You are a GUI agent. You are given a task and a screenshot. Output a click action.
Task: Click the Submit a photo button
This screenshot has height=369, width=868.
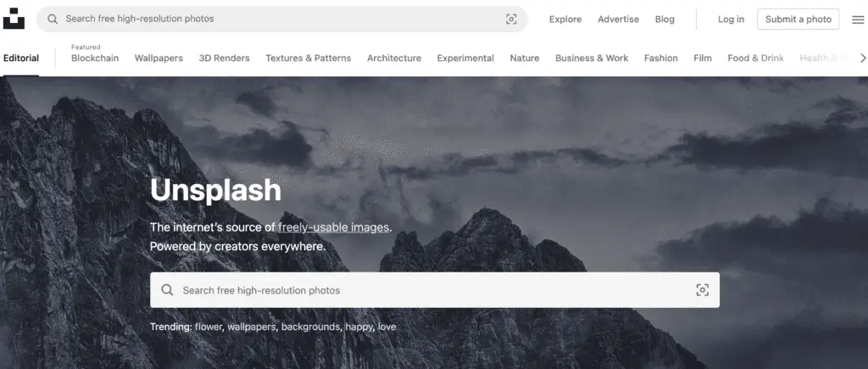(798, 19)
